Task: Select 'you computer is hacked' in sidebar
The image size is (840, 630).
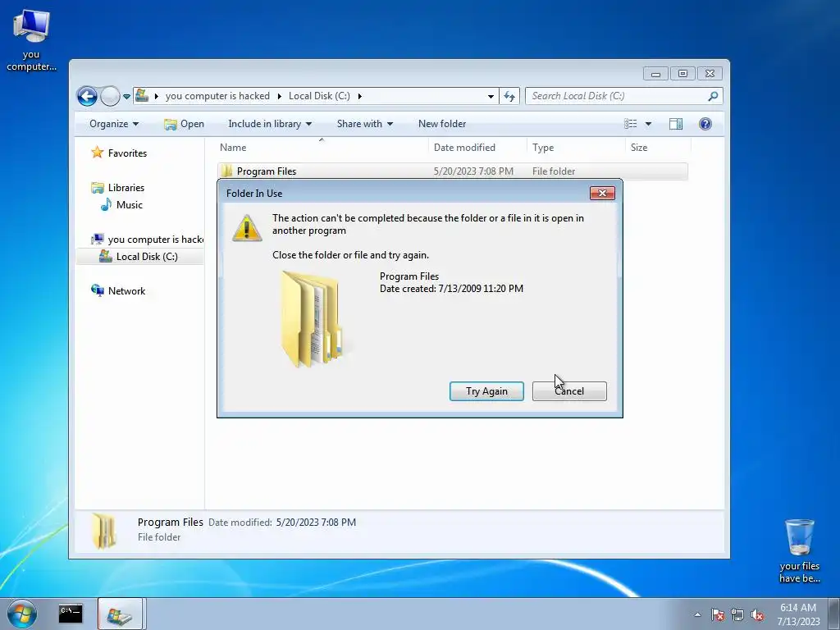Action: coord(155,240)
